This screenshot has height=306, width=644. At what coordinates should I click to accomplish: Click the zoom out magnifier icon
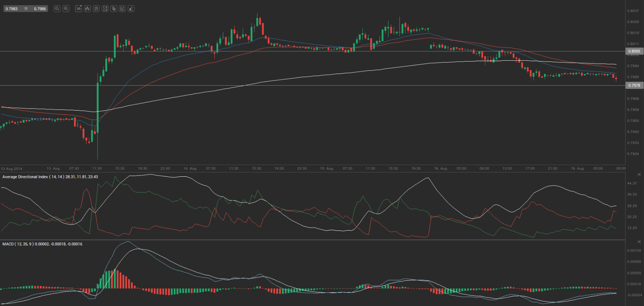coord(57,9)
